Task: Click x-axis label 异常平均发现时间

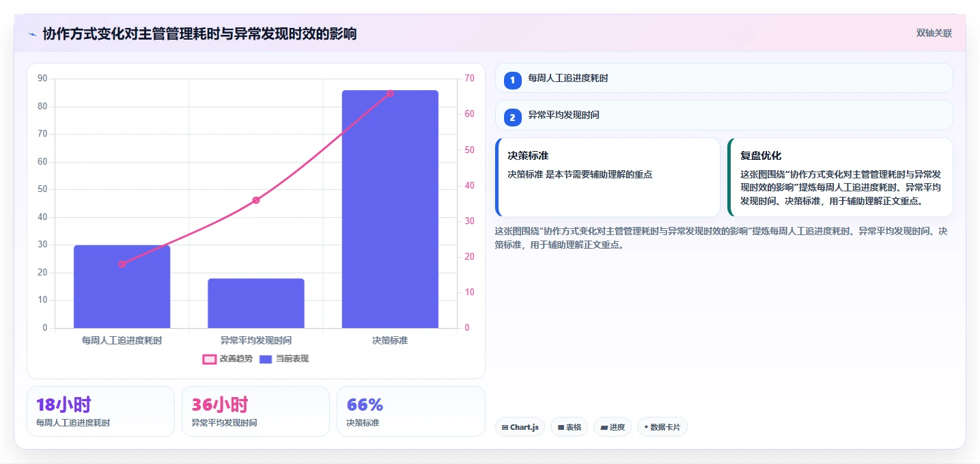Action: [256, 340]
